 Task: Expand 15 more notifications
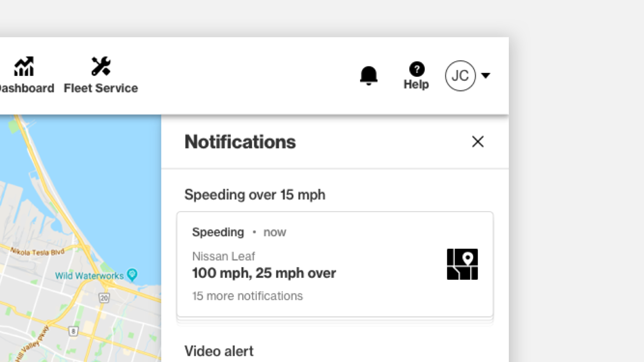(247, 296)
